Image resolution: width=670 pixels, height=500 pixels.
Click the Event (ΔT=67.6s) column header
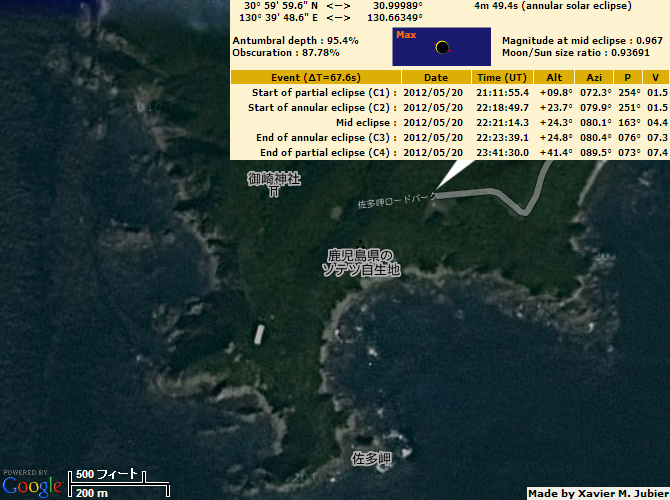(x=316, y=77)
